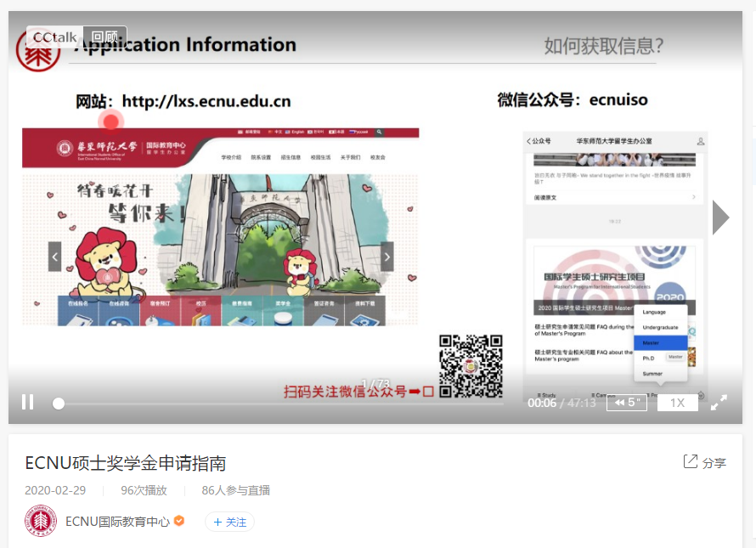Click the website screenshot previous-slide arrow
Screen dimensions: 756x548
coord(54,257)
